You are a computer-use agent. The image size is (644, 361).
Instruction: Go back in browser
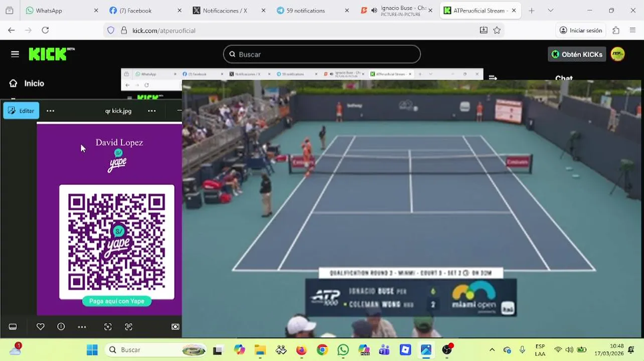pyautogui.click(x=12, y=30)
